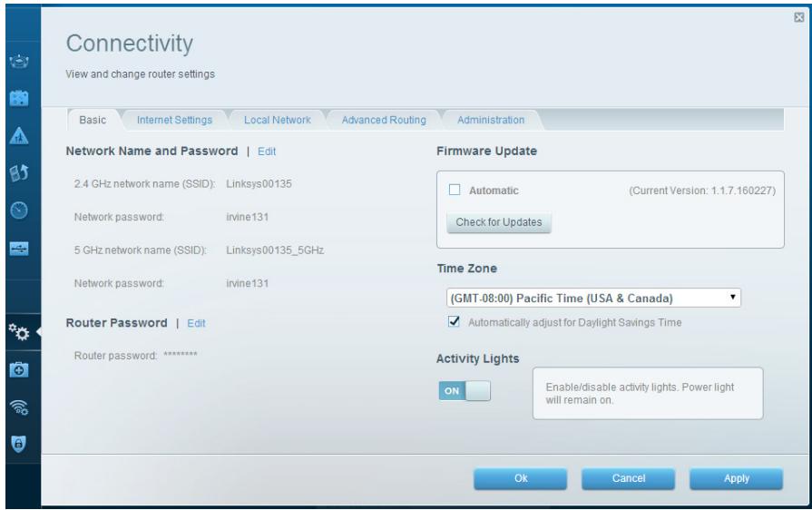Uncheck automatically adjust for Daylight Savings Time
This screenshot has width=812, height=510.
click(x=454, y=321)
